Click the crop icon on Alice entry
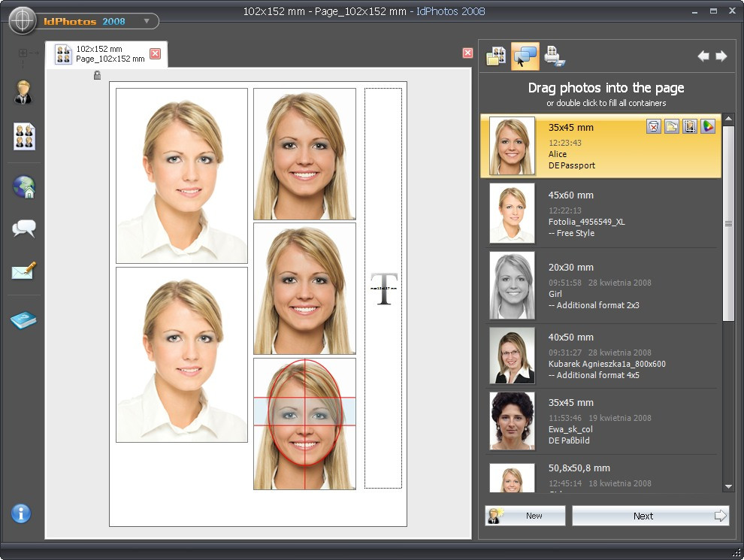The width and height of the screenshot is (744, 560). pos(690,127)
